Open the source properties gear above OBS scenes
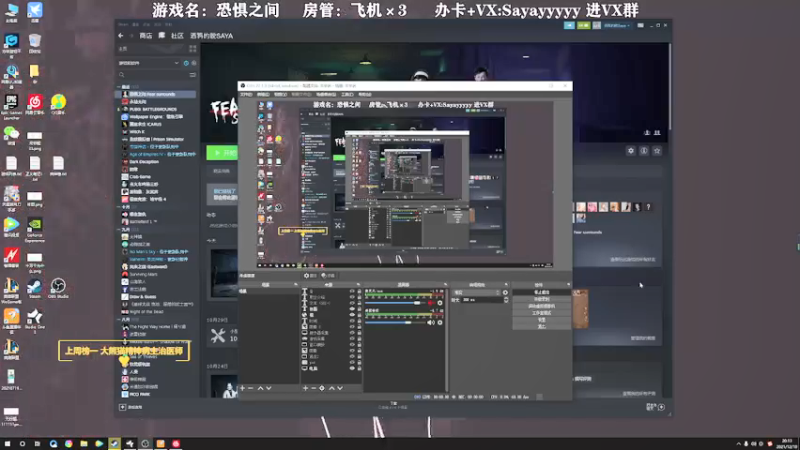This screenshot has height=450, width=800. (x=310, y=276)
